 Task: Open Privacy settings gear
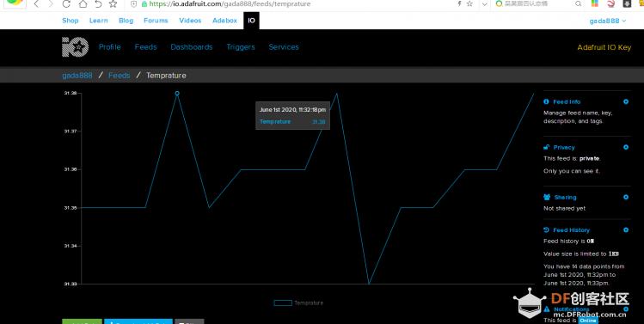click(x=626, y=147)
